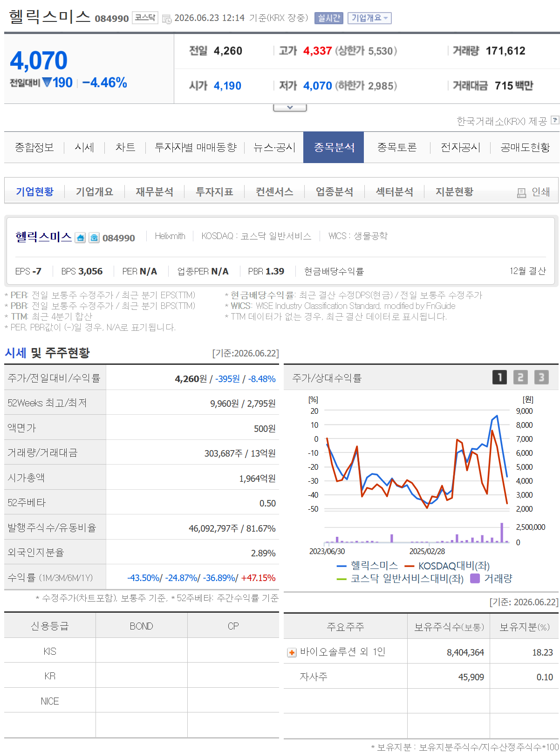The image size is (560, 753).
Task: Click the telephone icon next to 헬릭스미스
Action: coord(94,238)
